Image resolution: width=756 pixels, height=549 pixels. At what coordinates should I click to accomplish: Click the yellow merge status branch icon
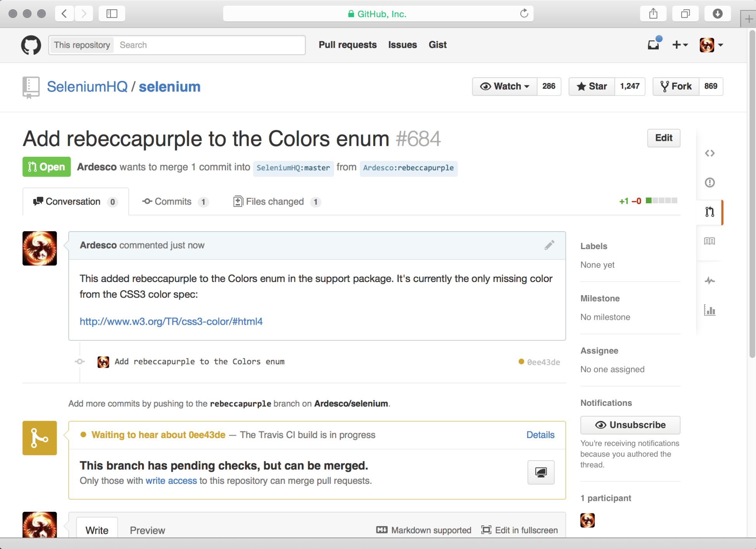coord(40,438)
